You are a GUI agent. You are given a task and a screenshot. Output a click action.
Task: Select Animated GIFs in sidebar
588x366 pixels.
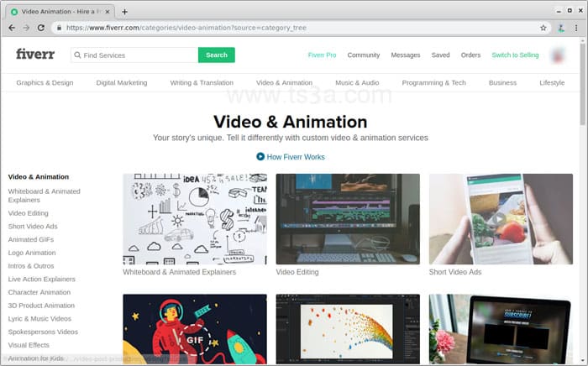point(31,239)
